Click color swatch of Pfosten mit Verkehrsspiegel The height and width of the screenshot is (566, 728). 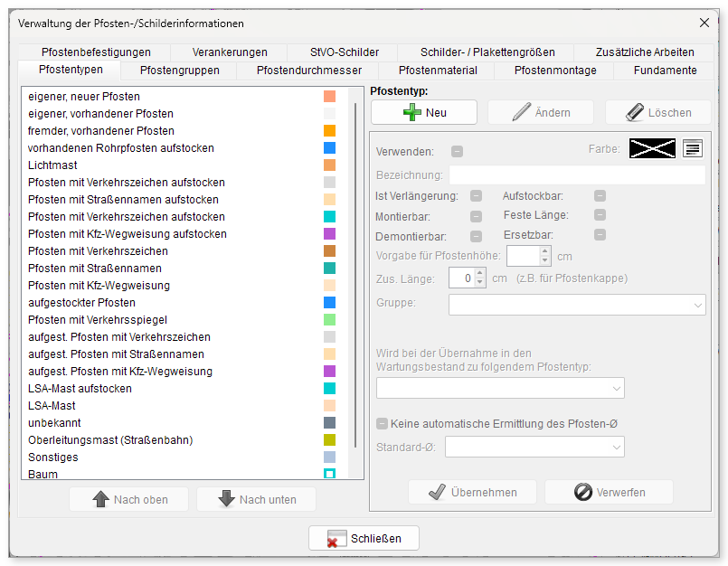point(330,319)
